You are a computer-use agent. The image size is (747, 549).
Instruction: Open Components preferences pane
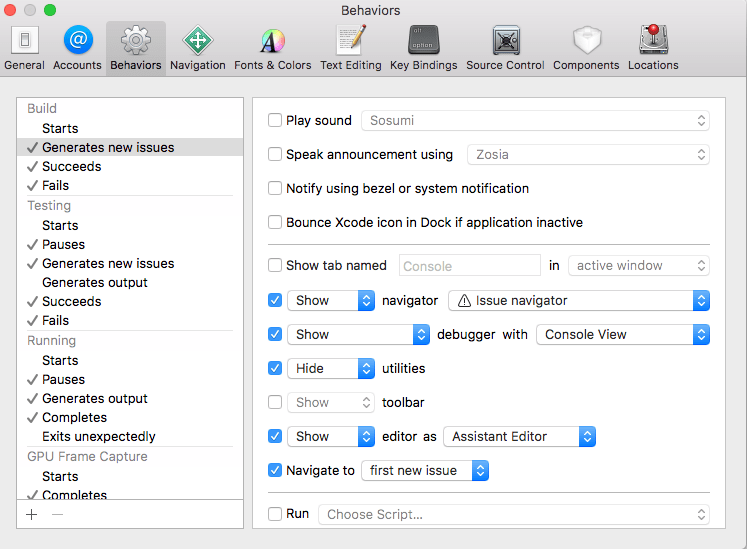[x=586, y=48]
